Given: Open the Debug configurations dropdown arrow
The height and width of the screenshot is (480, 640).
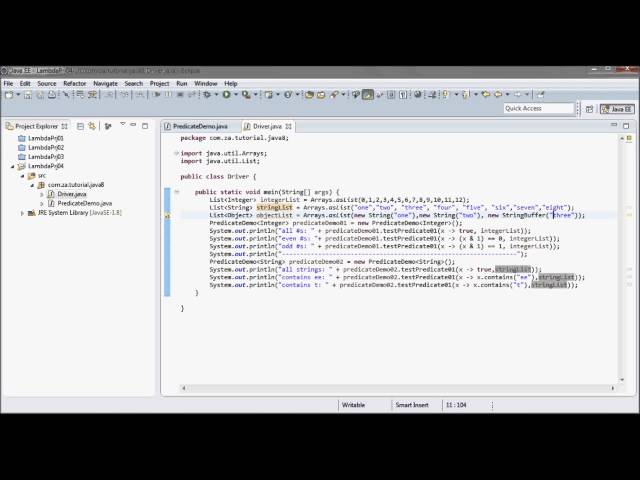Looking at the screenshot, I should (216, 95).
